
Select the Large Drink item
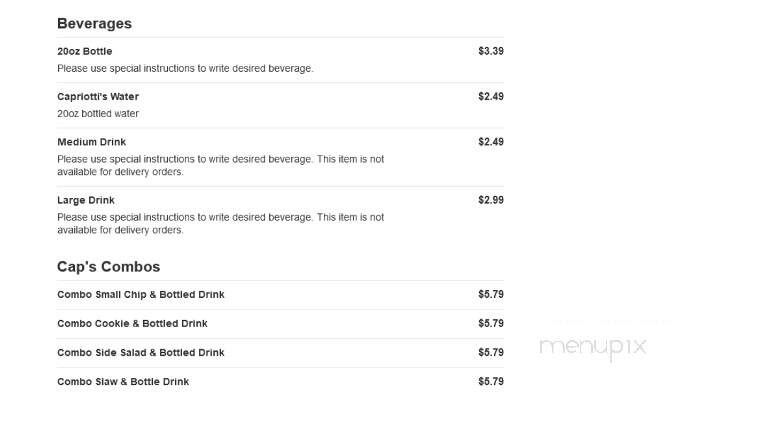pyautogui.click(x=86, y=200)
